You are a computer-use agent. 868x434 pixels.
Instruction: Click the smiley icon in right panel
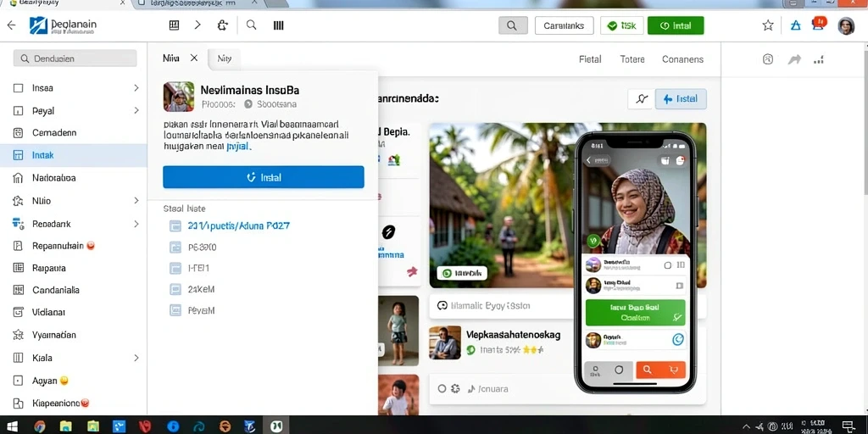[768, 59]
